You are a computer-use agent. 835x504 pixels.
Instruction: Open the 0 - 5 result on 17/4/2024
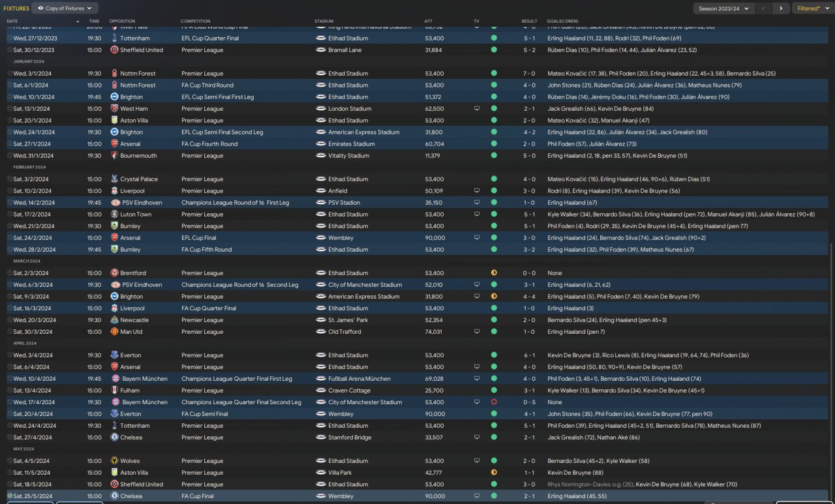coord(529,402)
